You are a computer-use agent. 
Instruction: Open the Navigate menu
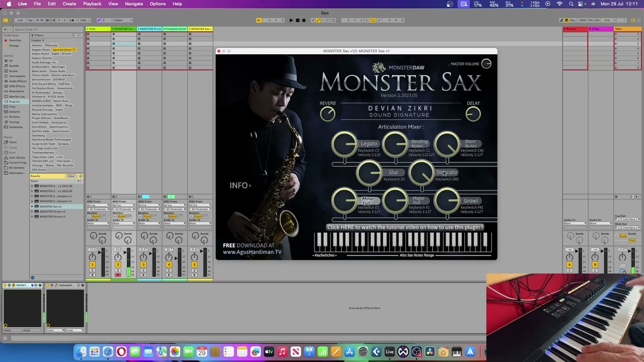click(x=134, y=4)
